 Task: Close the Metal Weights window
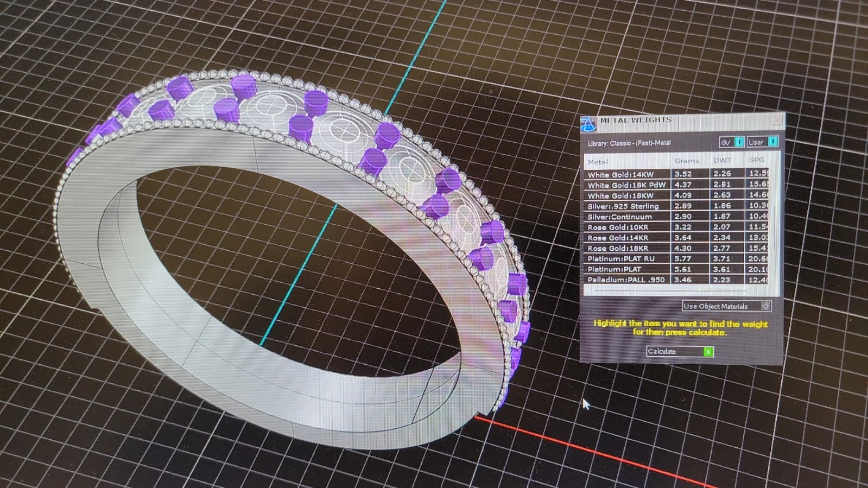pyautogui.click(x=777, y=120)
